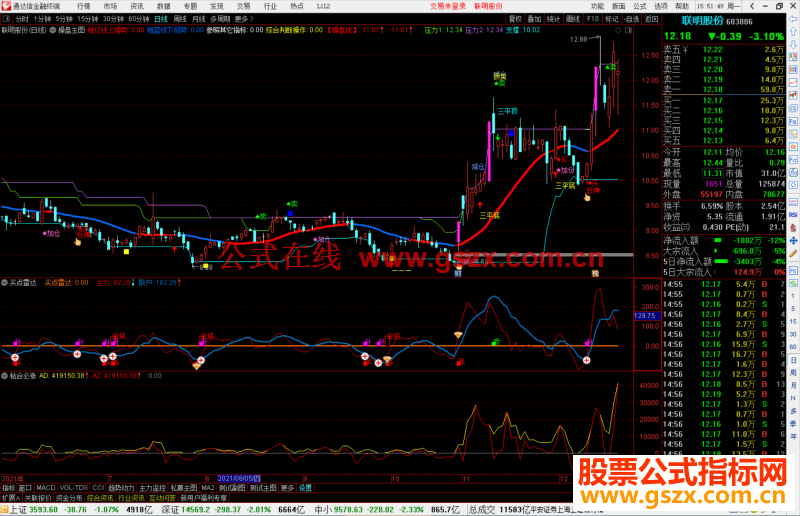
Task: Open the 多周期 view option
Action: [220, 19]
